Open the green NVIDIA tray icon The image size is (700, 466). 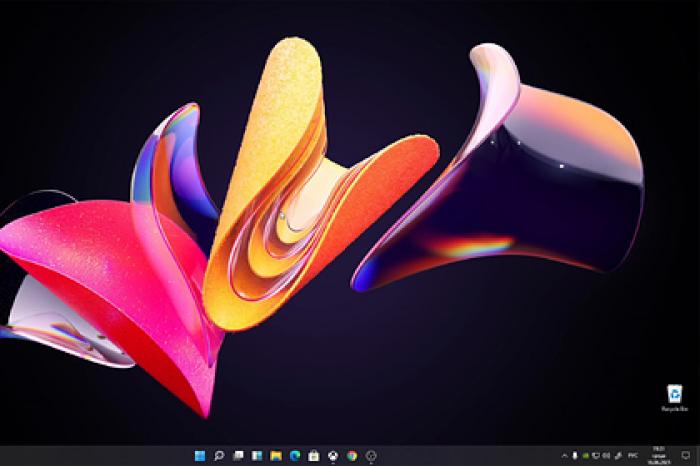pyautogui.click(x=585, y=456)
